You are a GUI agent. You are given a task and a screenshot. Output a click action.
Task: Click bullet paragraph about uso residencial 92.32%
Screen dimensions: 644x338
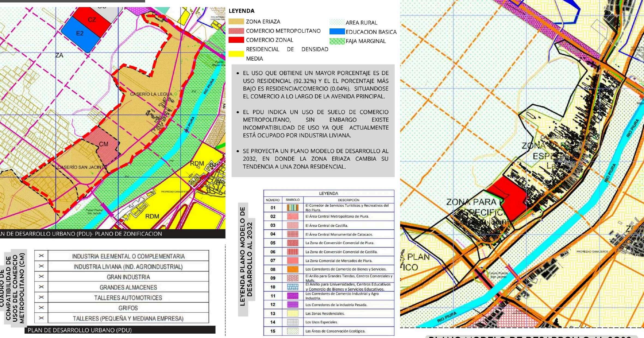pyautogui.click(x=316, y=85)
